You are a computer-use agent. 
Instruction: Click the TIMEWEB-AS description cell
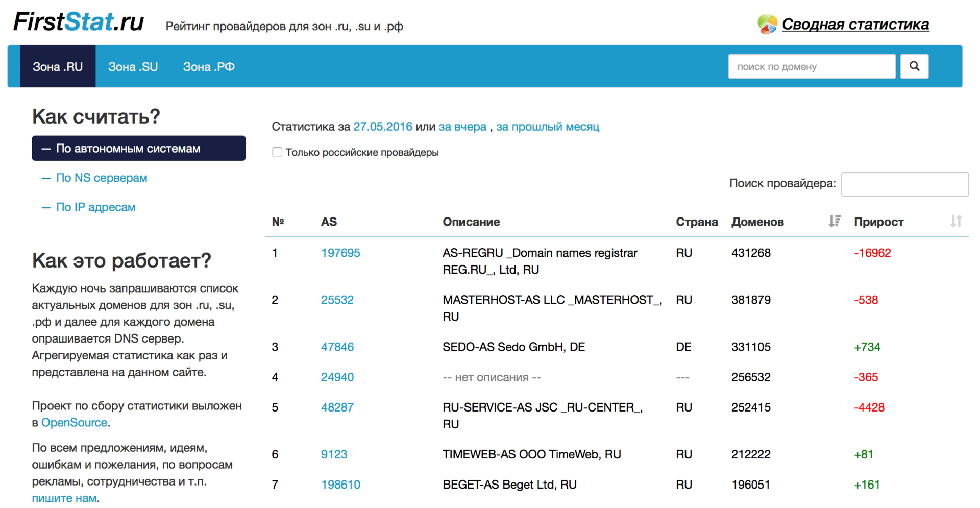click(x=531, y=454)
